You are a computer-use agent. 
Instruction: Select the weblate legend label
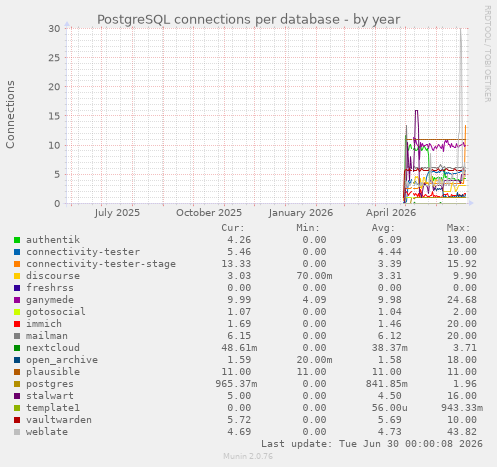click(47, 432)
